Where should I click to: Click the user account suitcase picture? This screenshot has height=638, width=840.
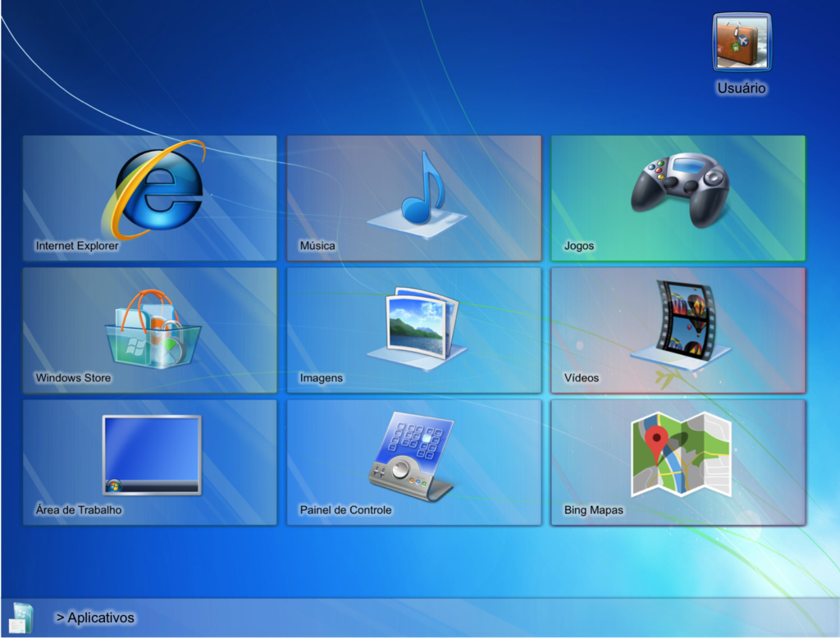[742, 43]
